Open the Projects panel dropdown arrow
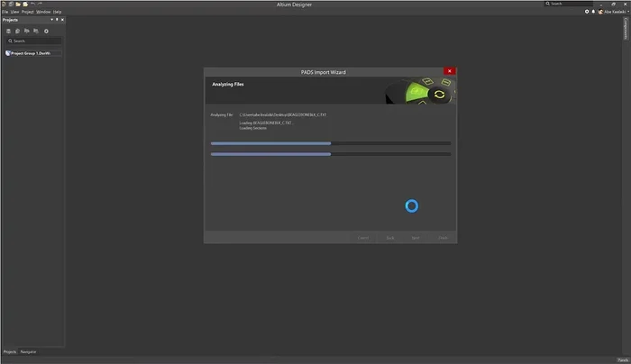 (x=50, y=19)
